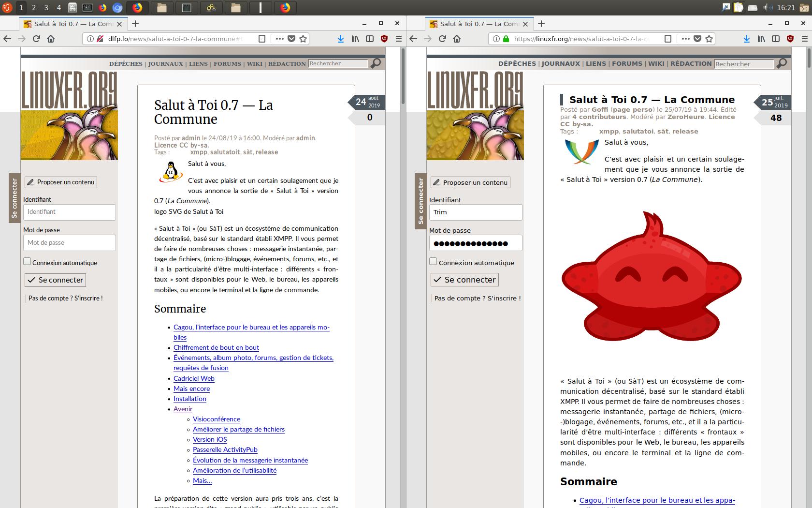Toggle reader view in left Firefox window
Image resolution: width=812 pixels, height=508 pixels.
point(262,39)
